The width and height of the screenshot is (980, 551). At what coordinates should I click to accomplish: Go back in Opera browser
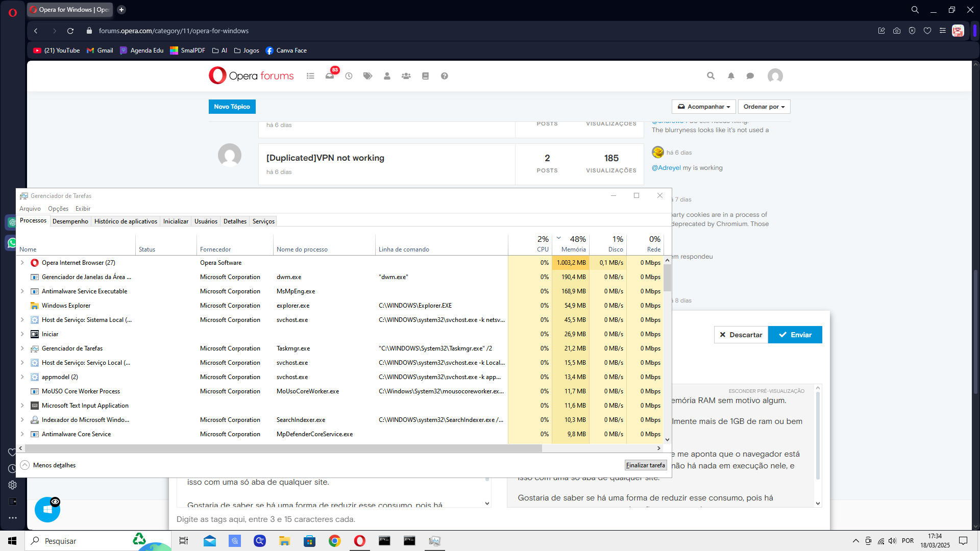point(36,31)
